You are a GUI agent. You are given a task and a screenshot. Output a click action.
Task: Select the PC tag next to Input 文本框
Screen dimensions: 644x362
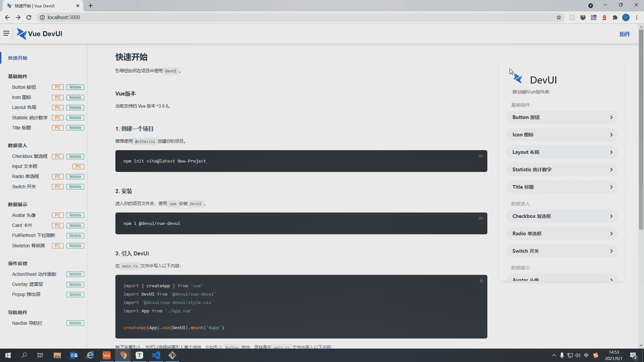[78, 167]
